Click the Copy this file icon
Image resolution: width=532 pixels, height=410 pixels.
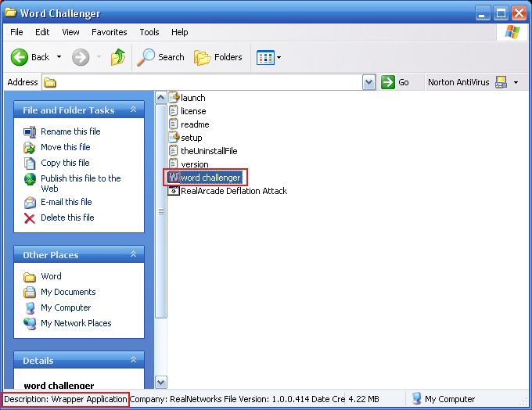pos(30,164)
